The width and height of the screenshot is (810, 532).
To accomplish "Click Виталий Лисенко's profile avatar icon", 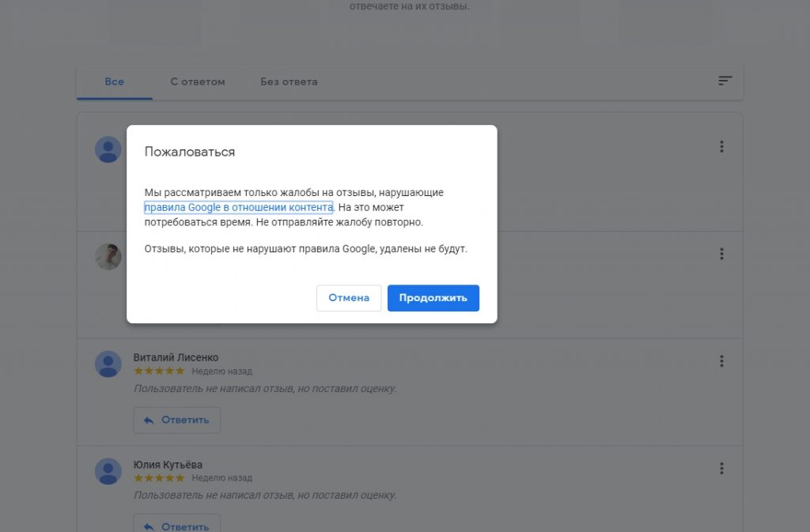I will coord(108,364).
